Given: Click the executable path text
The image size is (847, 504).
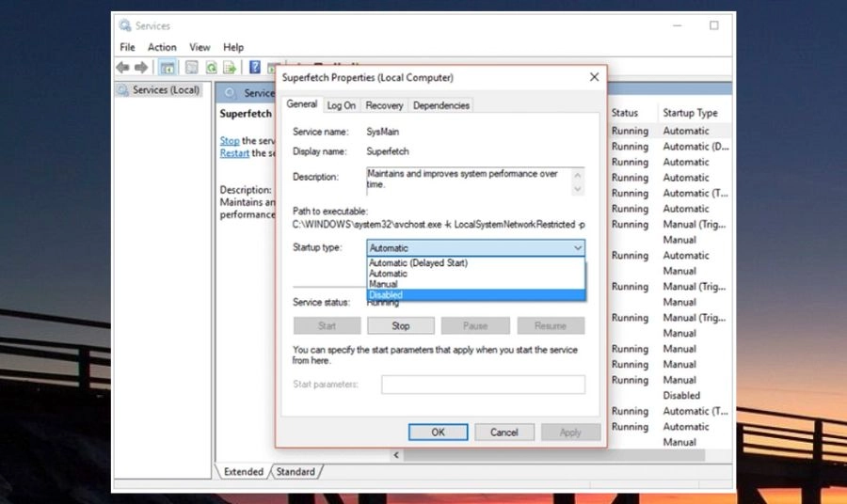Looking at the screenshot, I should coord(439,225).
